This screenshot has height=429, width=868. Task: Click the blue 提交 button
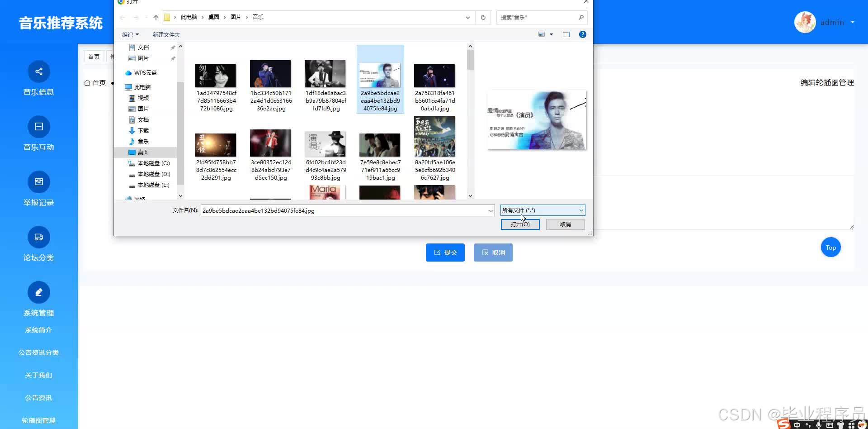pyautogui.click(x=445, y=253)
